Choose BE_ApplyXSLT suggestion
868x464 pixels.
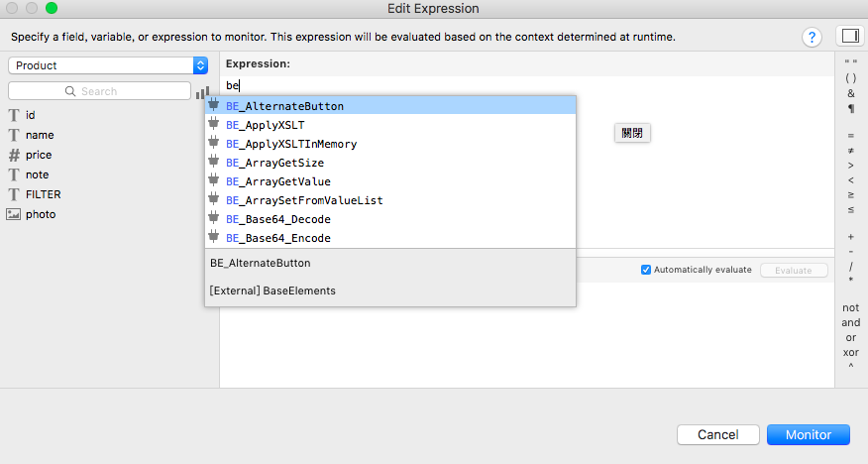coord(390,125)
